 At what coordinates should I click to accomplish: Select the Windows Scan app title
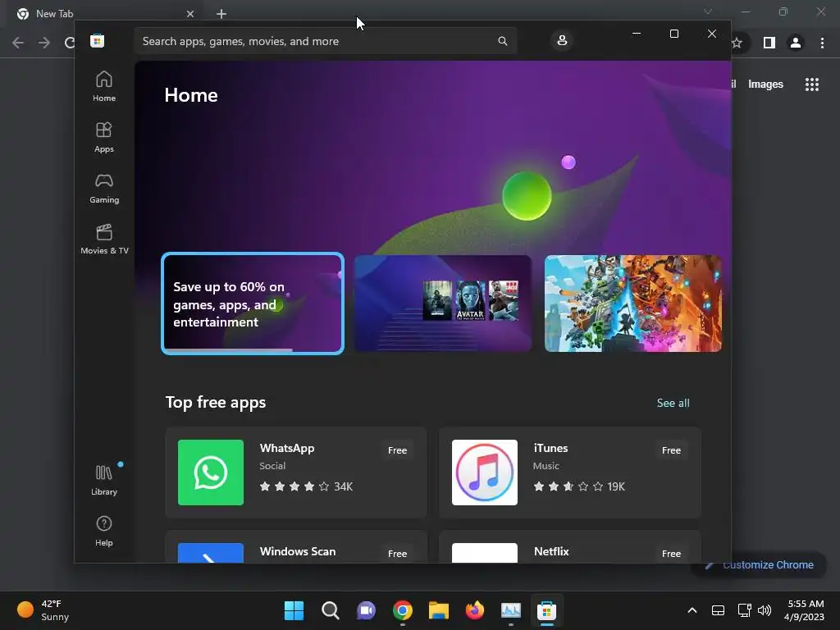[298, 551]
